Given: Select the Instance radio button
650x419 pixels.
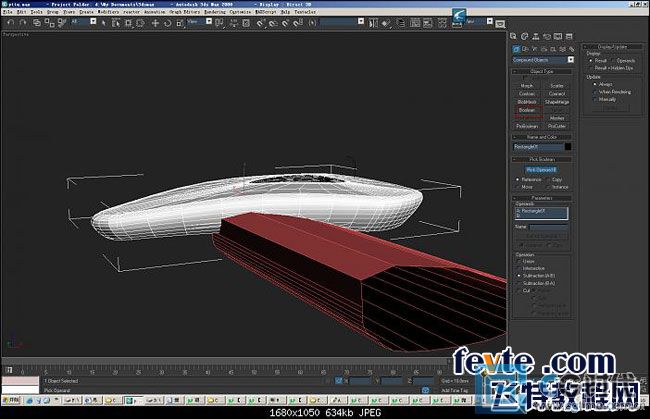Looking at the screenshot, I should [548, 187].
